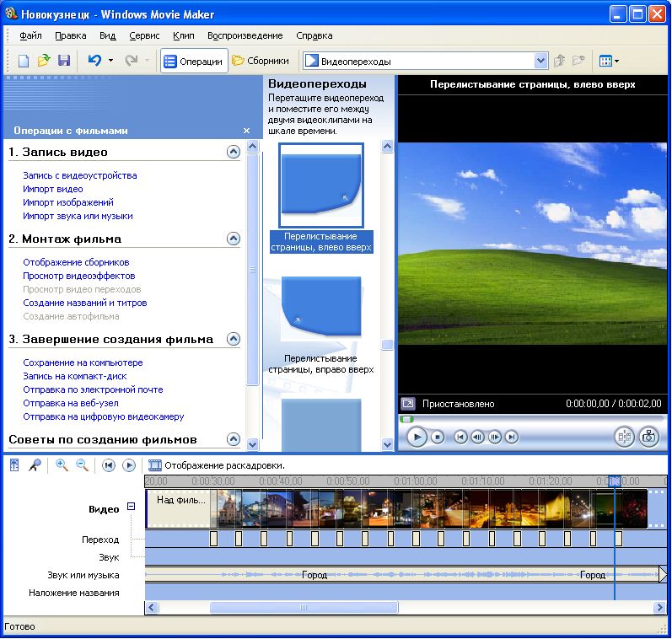Image resolution: width=672 pixels, height=639 pixels.
Task: Click Запись с видеоустройства link
Action: coord(80,175)
